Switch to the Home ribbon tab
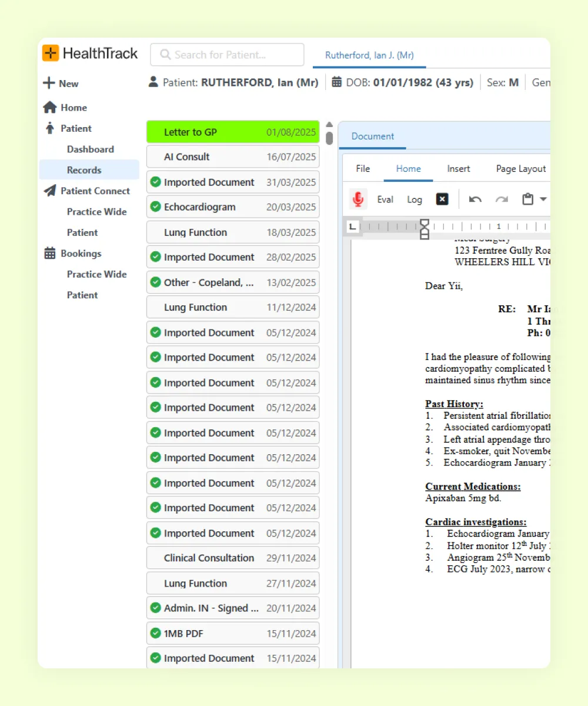 pyautogui.click(x=409, y=169)
